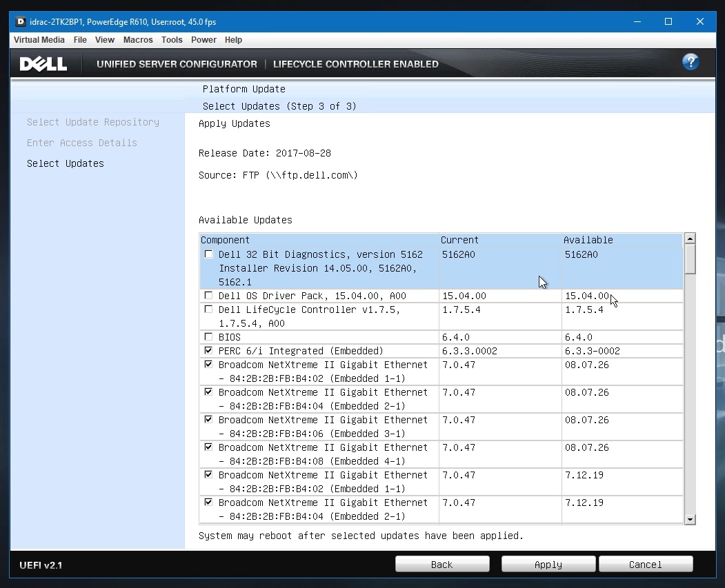Click available version 6.3.3-0002
The image size is (725, 588).
pyautogui.click(x=593, y=351)
